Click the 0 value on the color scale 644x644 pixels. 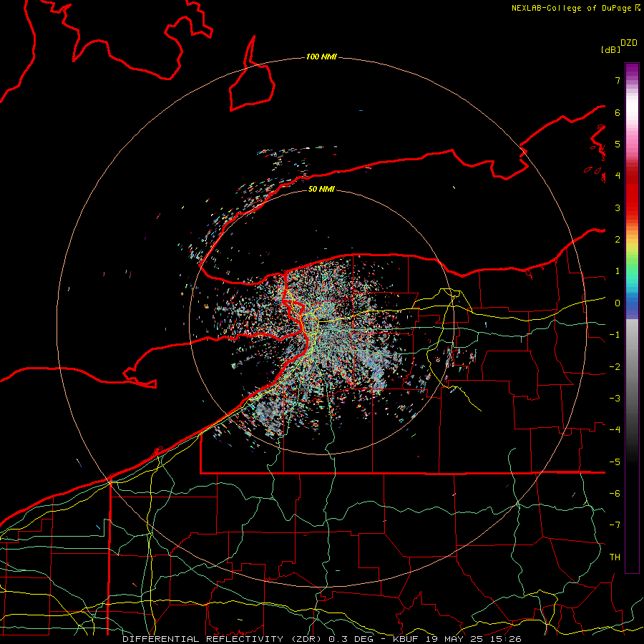pyautogui.click(x=618, y=303)
